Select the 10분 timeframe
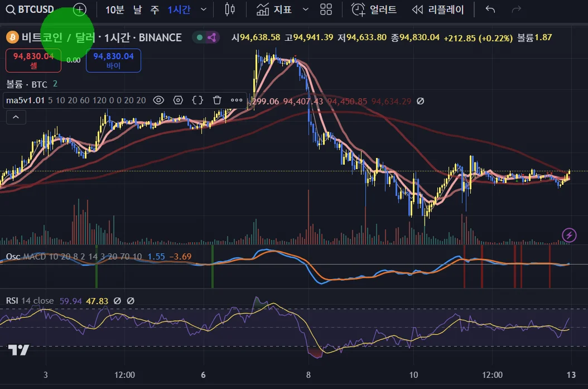 coord(114,9)
